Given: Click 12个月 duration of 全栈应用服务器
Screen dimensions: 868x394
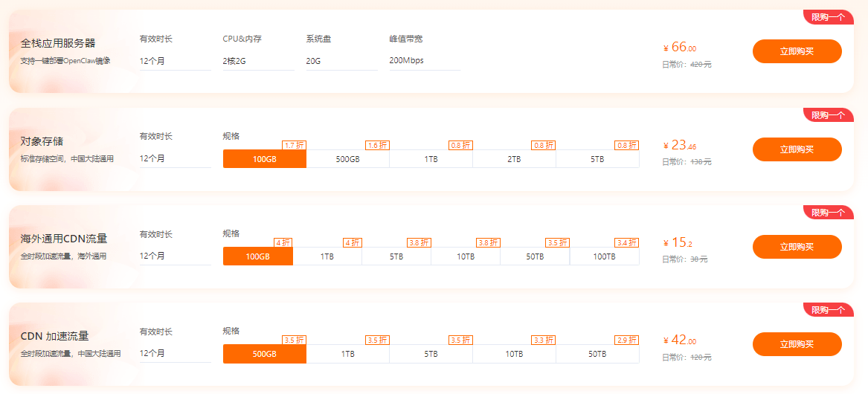Looking at the screenshot, I should (152, 61).
